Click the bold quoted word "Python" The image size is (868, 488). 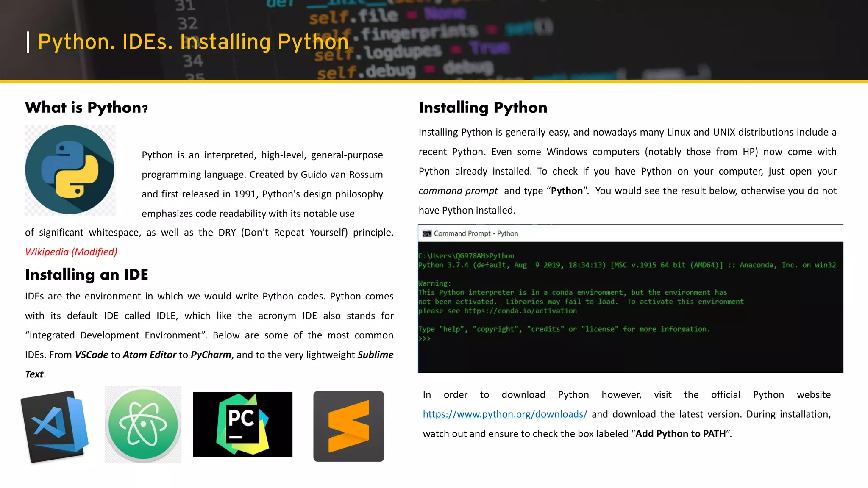(x=567, y=191)
